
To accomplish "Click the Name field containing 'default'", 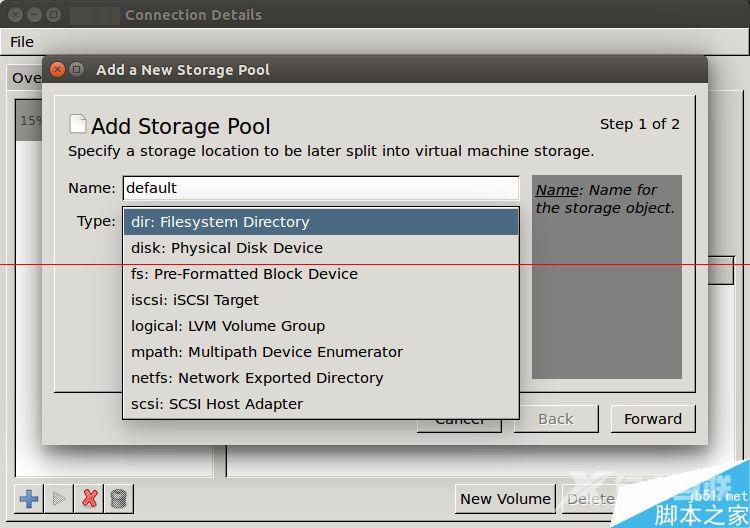I will (320, 188).
